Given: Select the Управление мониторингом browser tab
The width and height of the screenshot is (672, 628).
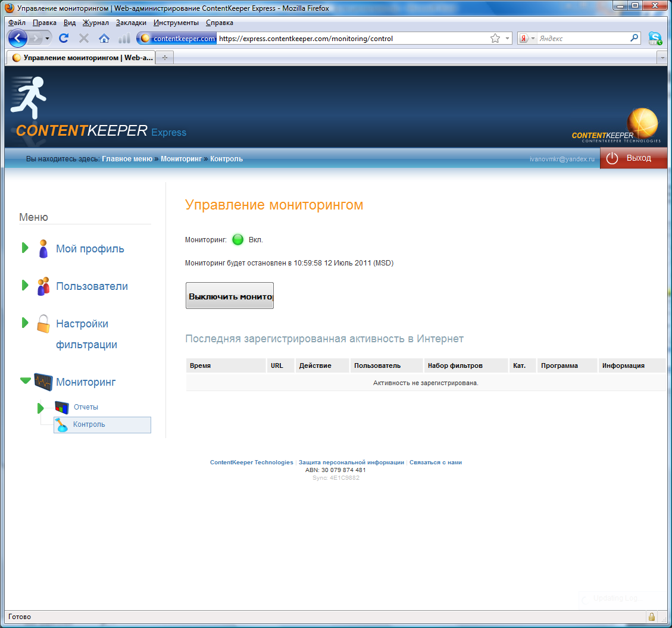Looking at the screenshot, I should [80, 57].
